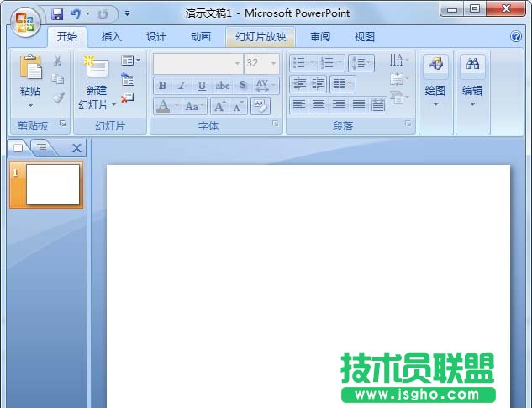Image resolution: width=532 pixels, height=408 pixels.
Task: Show the Slides thumbnail pane tab
Action: [18, 148]
